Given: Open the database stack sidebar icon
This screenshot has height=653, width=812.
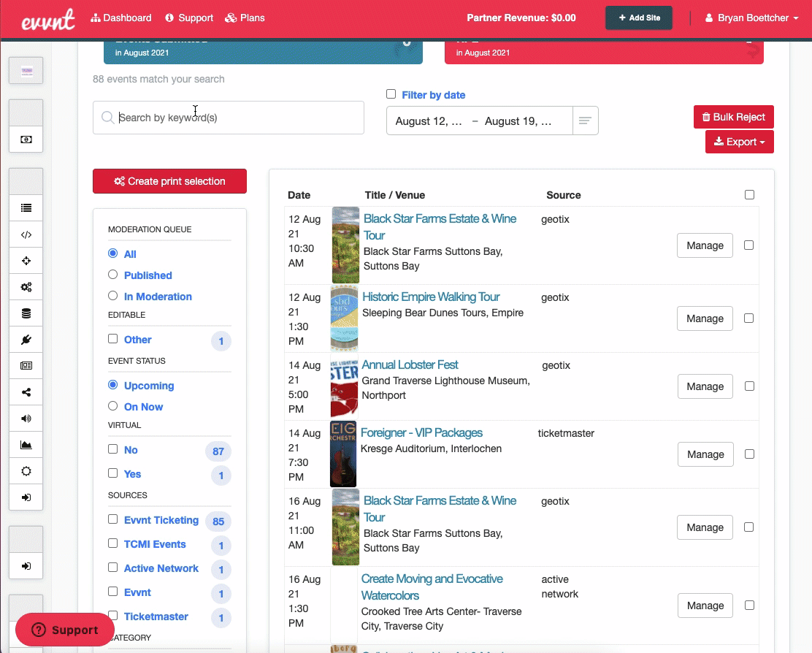Looking at the screenshot, I should pos(26,313).
